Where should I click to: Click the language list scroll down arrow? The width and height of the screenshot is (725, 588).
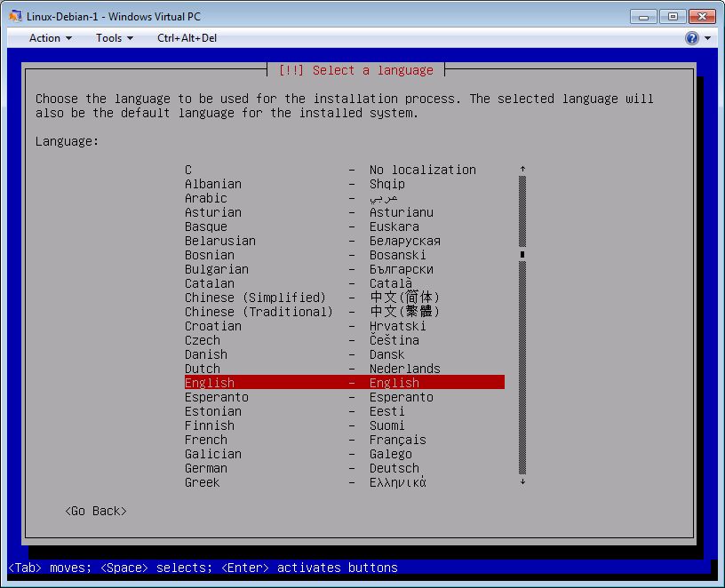click(522, 481)
